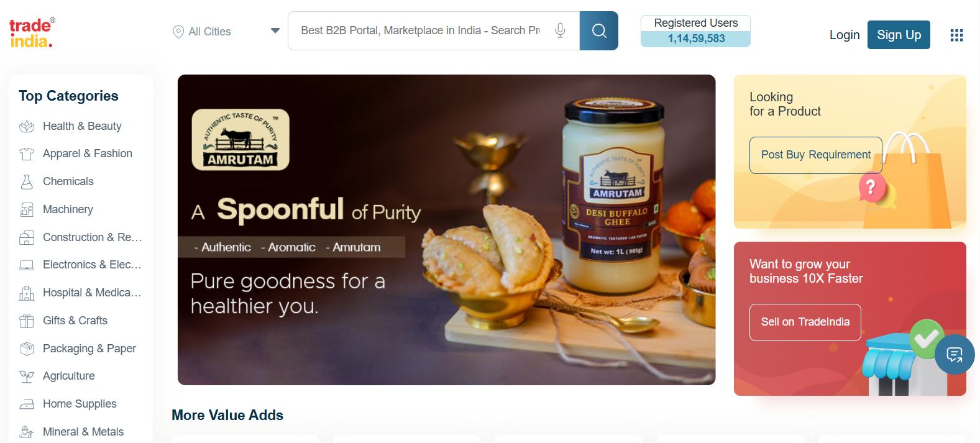The height and width of the screenshot is (443, 980).
Task: Click the microphone voice search icon
Action: pyautogui.click(x=560, y=30)
